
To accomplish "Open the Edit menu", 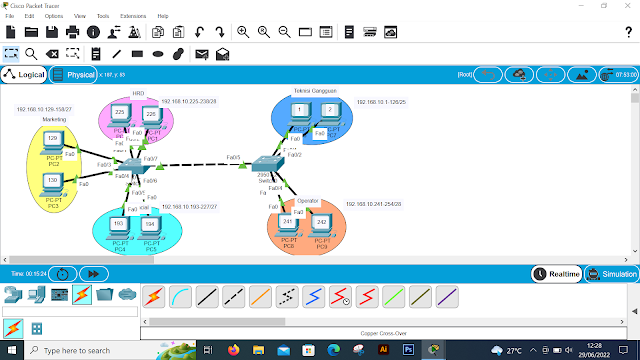I will coord(29,16).
